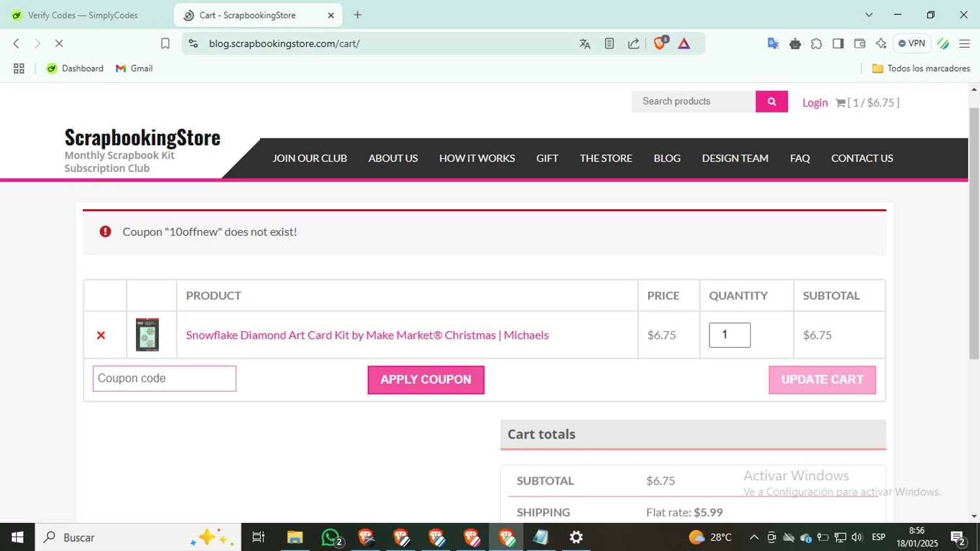Click the Login link
The width and height of the screenshot is (980, 551).
click(815, 103)
